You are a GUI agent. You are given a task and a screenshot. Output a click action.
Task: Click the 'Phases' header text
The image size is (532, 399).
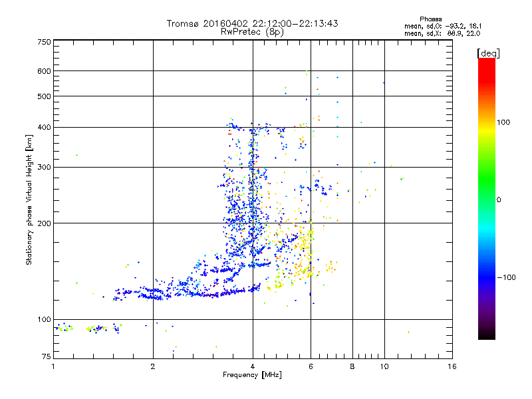coord(430,19)
